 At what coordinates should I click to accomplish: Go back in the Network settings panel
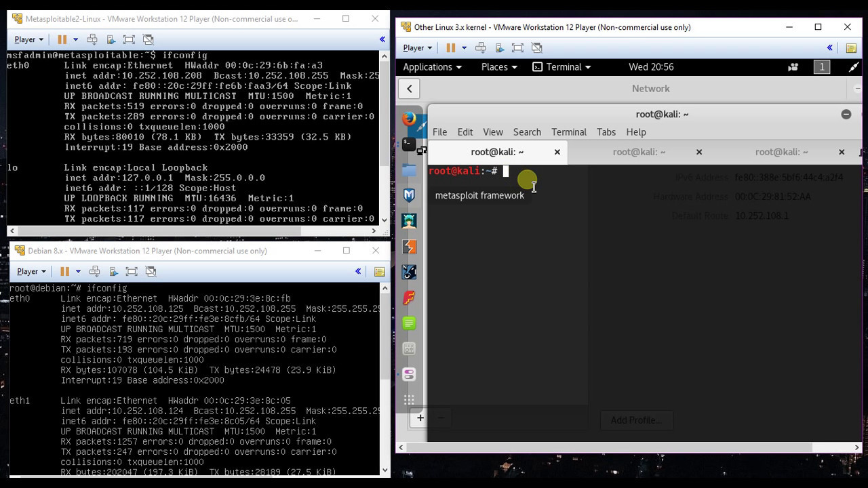coord(410,89)
